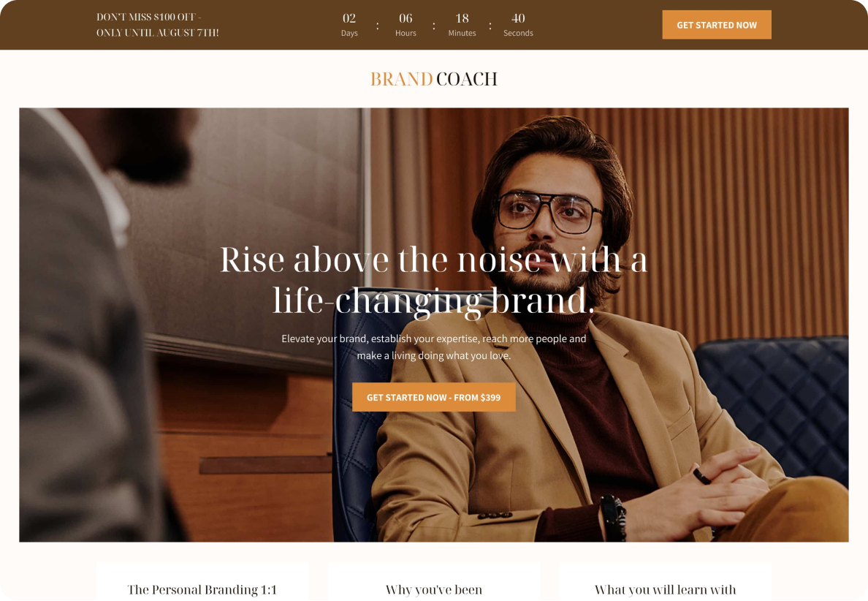
Task: Click the word COACH in the logo
Action: pos(467,79)
